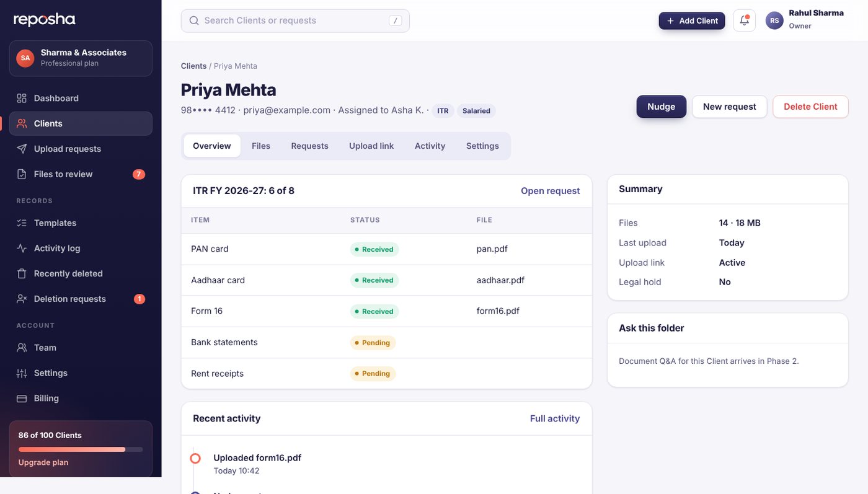Click the reposha logo

(45, 20)
